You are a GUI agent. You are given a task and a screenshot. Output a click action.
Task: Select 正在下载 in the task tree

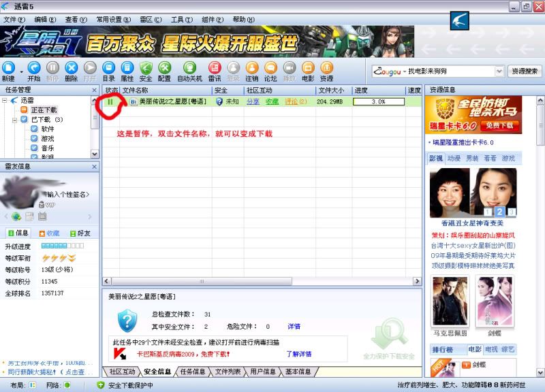pyautogui.click(x=44, y=110)
